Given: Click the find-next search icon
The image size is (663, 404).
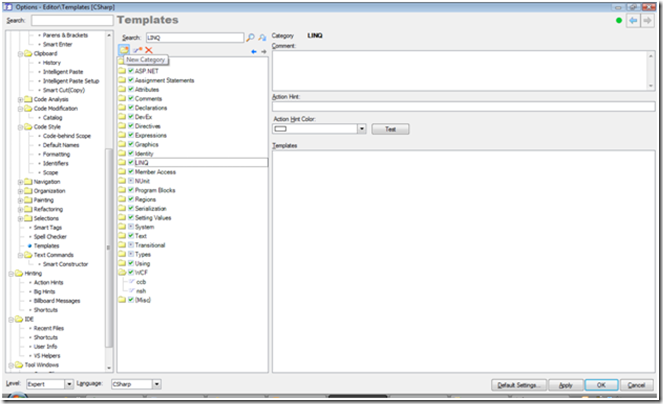Looking at the screenshot, I should (x=262, y=38).
